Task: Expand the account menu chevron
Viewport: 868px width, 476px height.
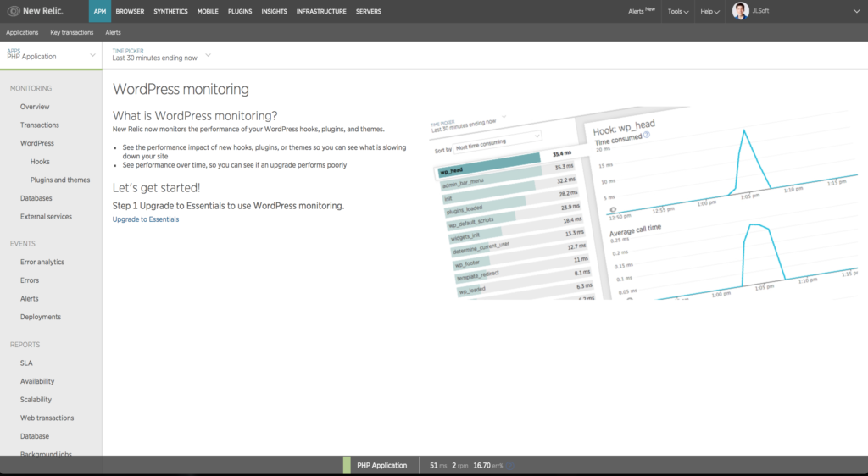Action: tap(856, 12)
